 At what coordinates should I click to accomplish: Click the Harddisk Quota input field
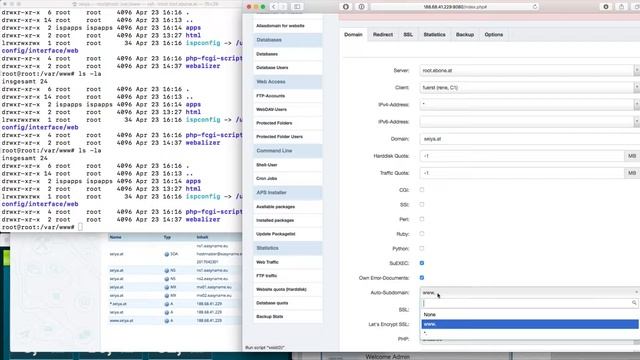pyautogui.click(x=522, y=156)
